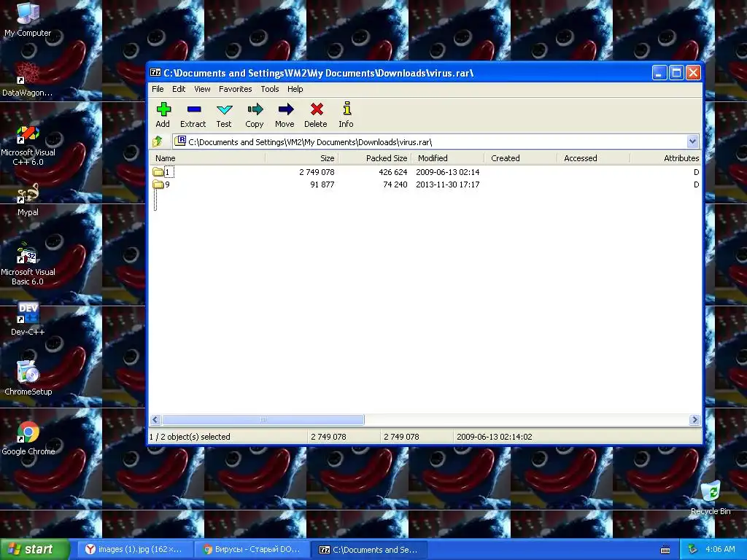The image size is (747, 560).
Task: Click the system tray network icon
Action: (x=693, y=550)
